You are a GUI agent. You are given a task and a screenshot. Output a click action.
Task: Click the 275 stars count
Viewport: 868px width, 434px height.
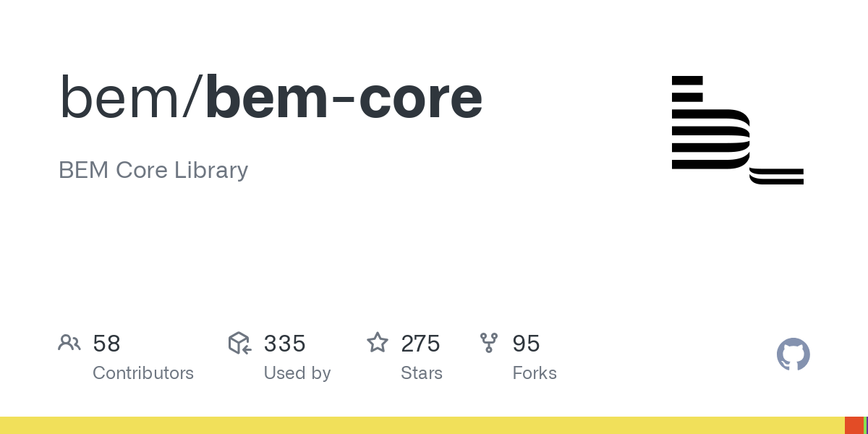pyautogui.click(x=420, y=344)
